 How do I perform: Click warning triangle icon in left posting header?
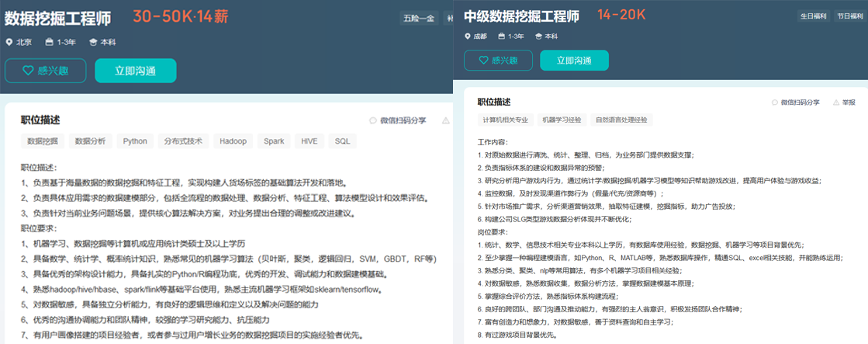click(x=446, y=120)
